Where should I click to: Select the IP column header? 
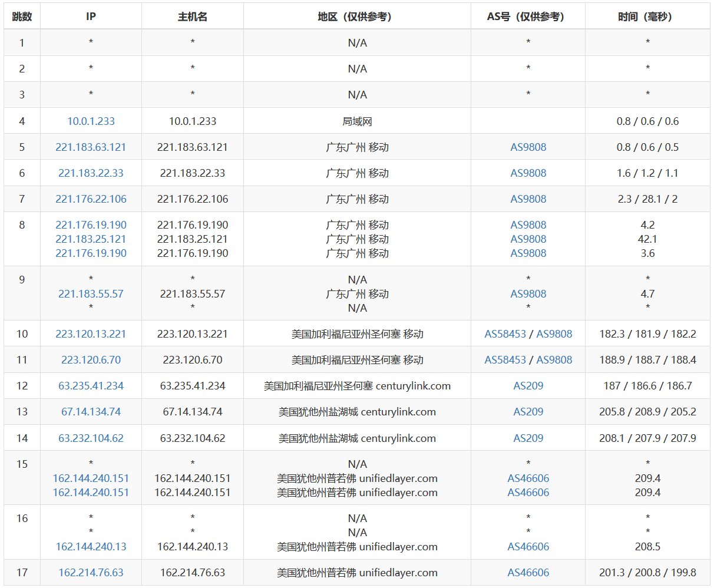click(x=91, y=16)
